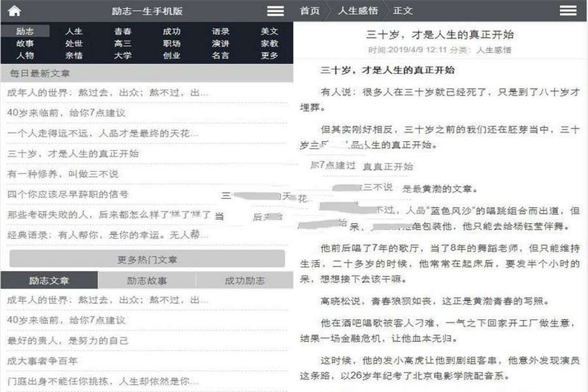Image resolution: width=588 pixels, height=392 pixels.
Task: Click 人生感悟 breadcrumb in header
Action: click(358, 10)
